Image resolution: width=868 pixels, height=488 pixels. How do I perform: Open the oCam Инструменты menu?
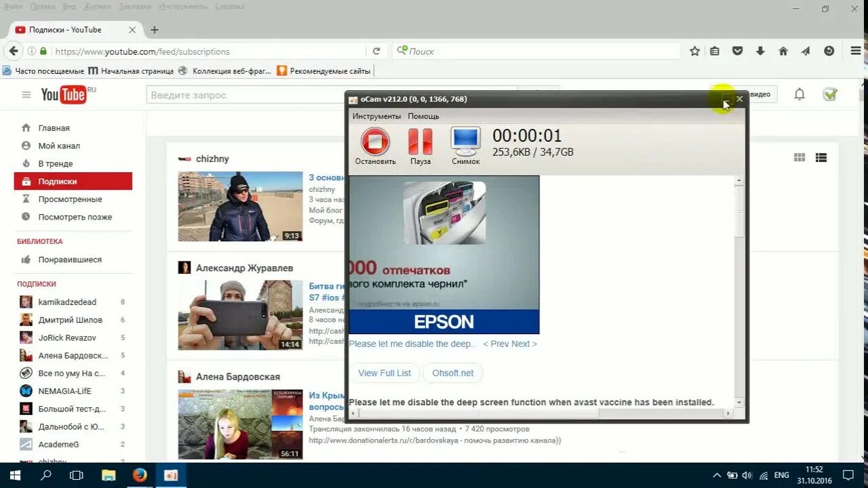click(x=376, y=116)
